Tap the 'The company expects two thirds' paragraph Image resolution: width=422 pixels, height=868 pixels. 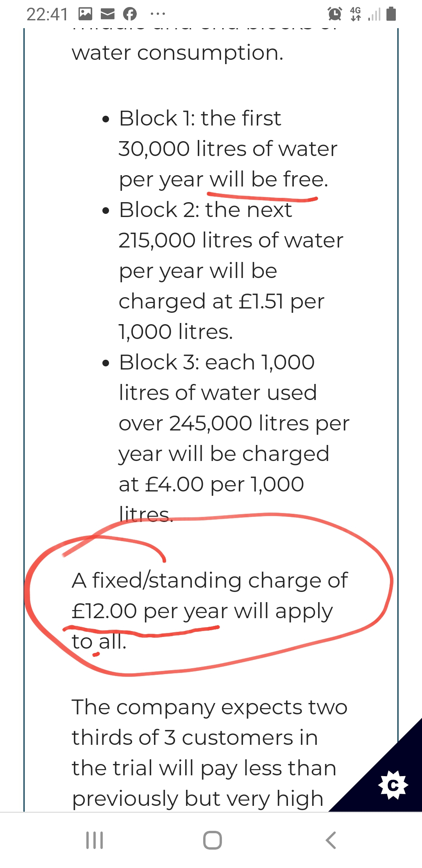(x=210, y=753)
